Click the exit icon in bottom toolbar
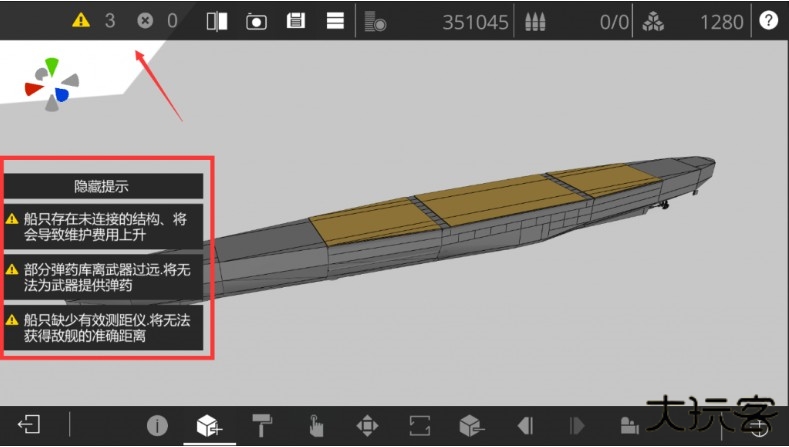Screen dimensions: 789x447 click(x=29, y=425)
